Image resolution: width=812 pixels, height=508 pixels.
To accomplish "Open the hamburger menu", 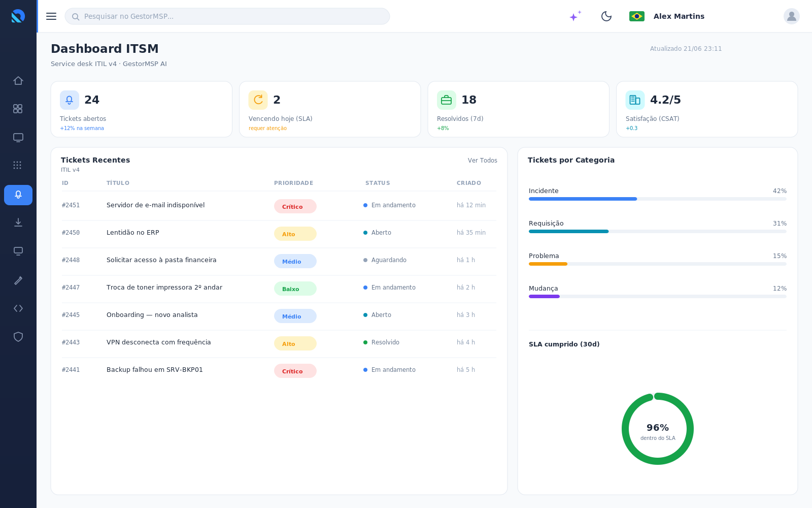I will point(51,16).
